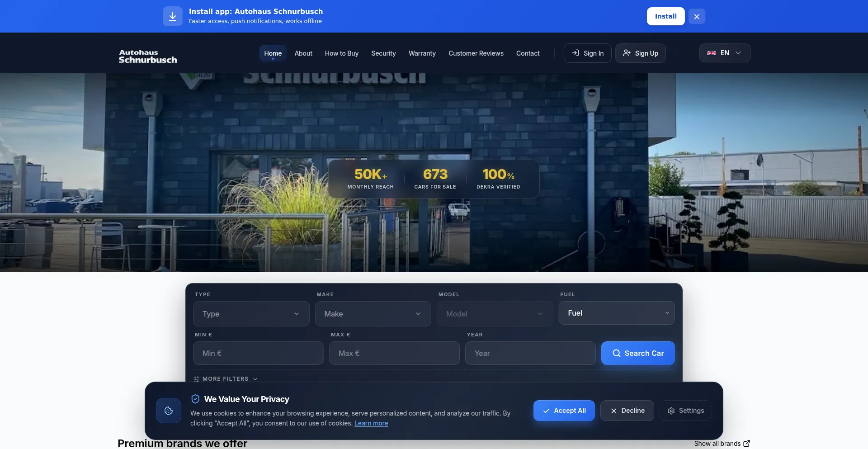Click the Sign Up button
This screenshot has width=868, height=449.
tap(640, 53)
